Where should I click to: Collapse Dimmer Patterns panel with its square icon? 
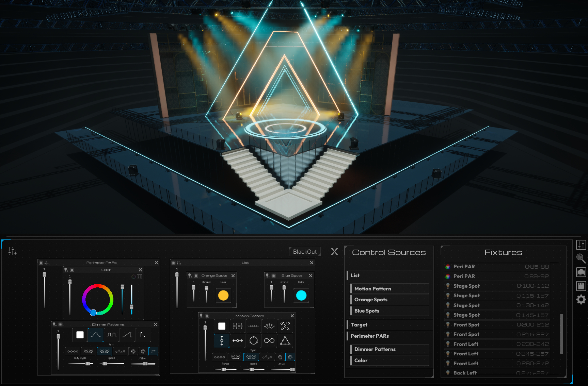click(60, 324)
